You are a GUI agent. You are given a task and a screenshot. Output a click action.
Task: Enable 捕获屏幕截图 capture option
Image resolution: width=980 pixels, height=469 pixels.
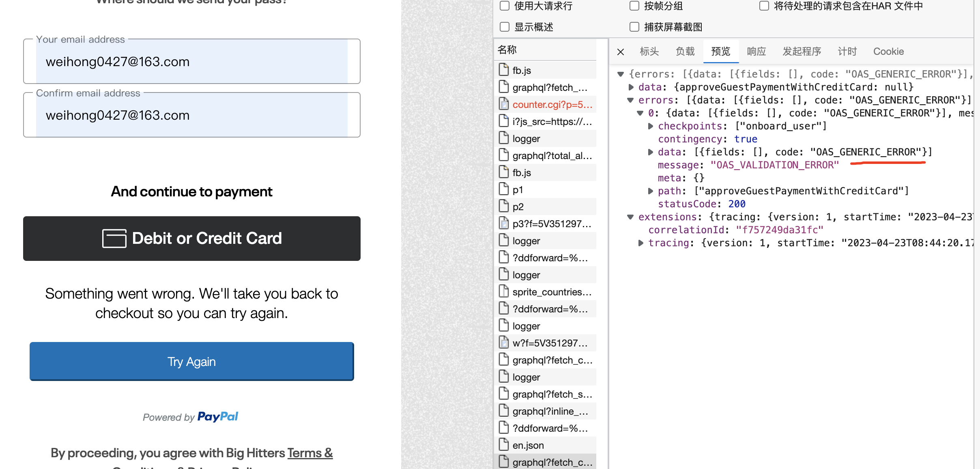tap(634, 27)
